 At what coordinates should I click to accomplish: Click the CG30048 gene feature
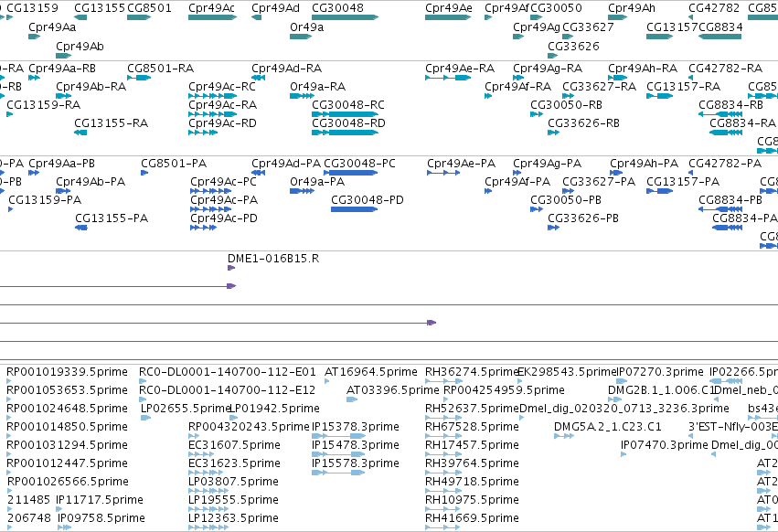pyautogui.click(x=345, y=17)
